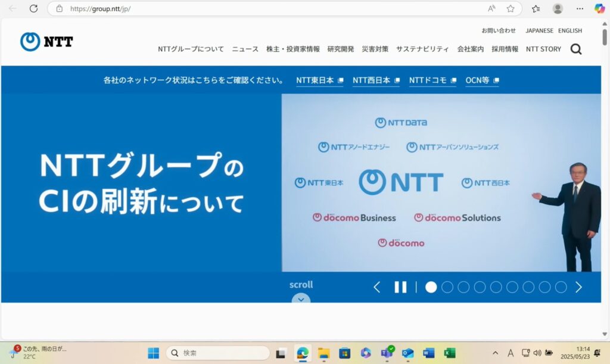Open File Explorer from the taskbar
Viewport: 610px width, 364px height.
coord(323,353)
